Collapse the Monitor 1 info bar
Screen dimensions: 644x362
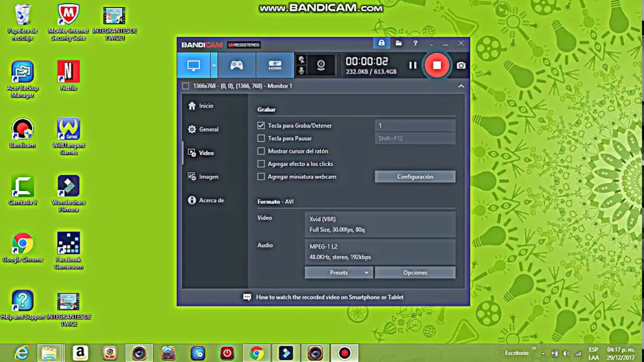coord(461,86)
